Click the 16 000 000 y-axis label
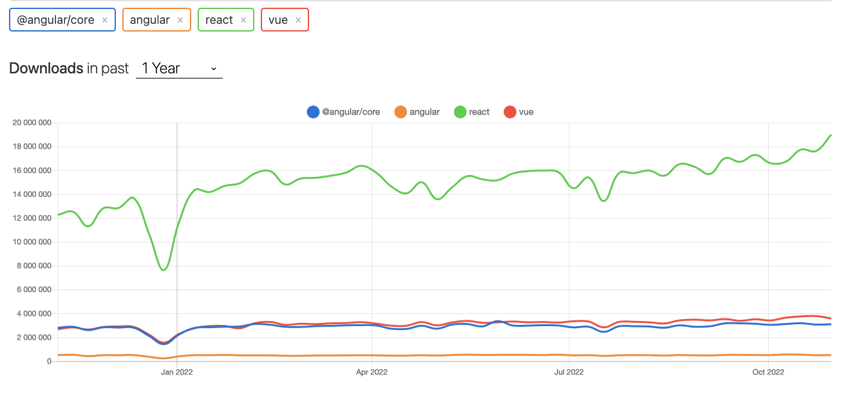This screenshot has height=395, width=868. [x=32, y=170]
